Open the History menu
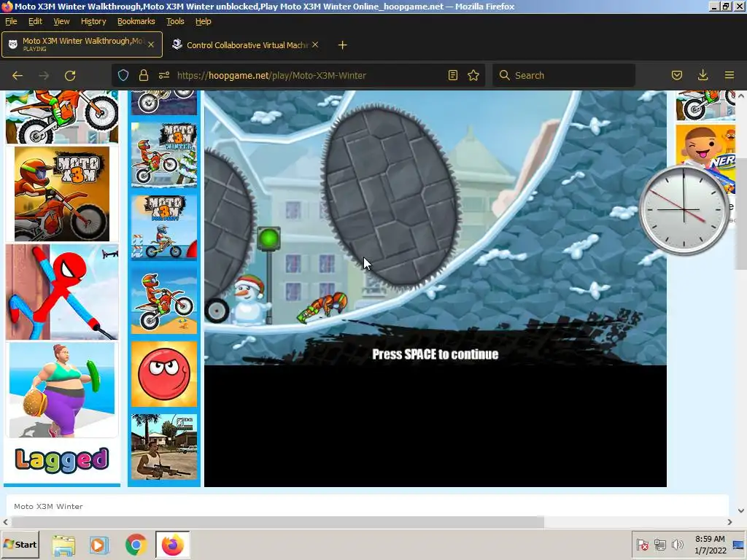This screenshot has height=560, width=747. click(93, 21)
